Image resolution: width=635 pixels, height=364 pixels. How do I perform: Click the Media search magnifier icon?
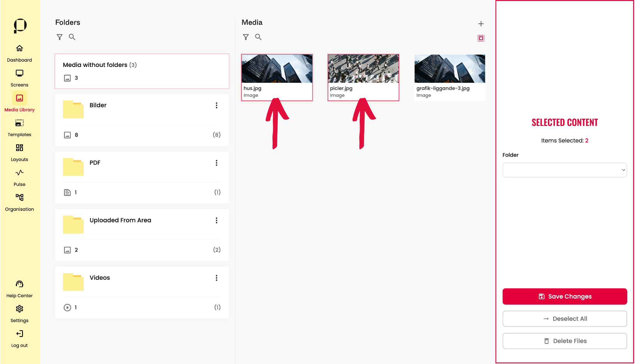point(258,37)
